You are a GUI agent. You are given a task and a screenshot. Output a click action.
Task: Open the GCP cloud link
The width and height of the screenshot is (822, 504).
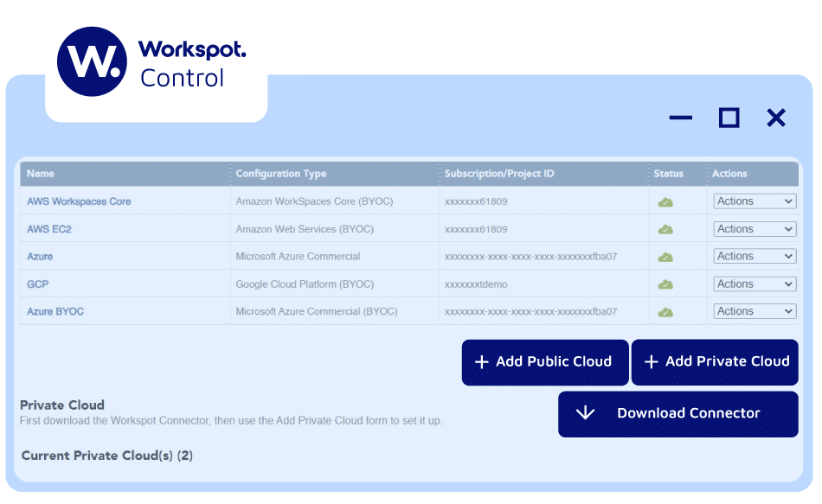(38, 284)
